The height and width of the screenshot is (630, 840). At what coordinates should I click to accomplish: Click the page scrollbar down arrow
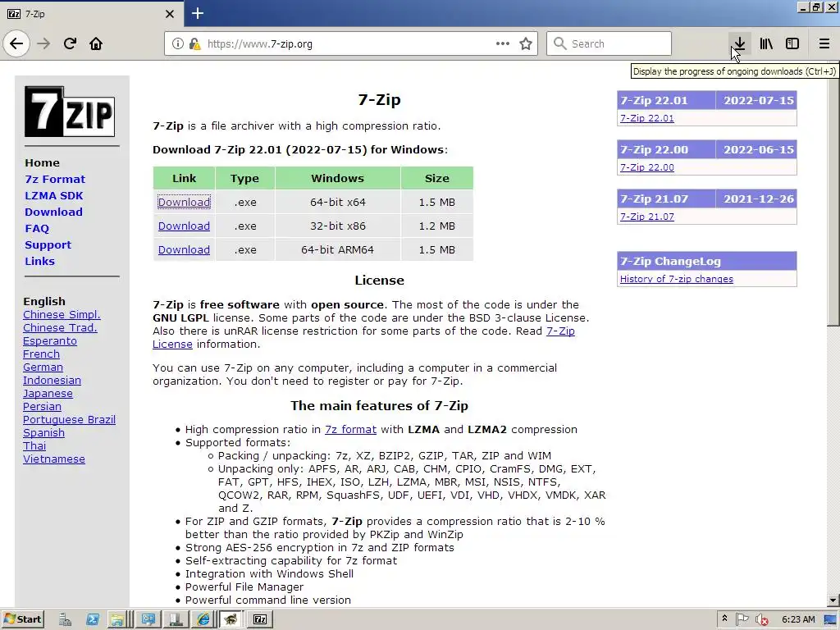pyautogui.click(x=833, y=600)
